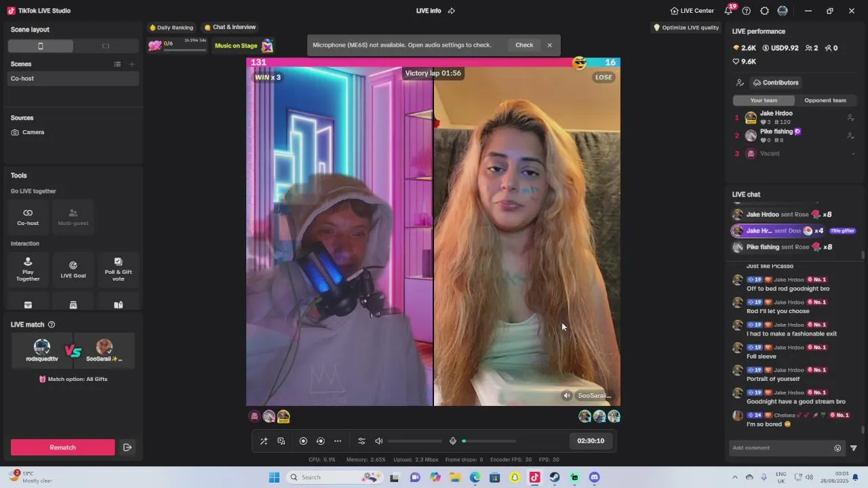Open the LIVE info share icon
The width and height of the screenshot is (868, 488).
452,11
